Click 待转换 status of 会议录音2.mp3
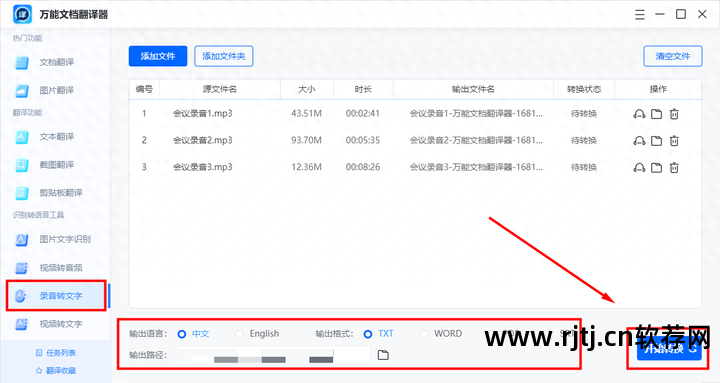Viewport: 720px width, 383px height. coord(584,141)
